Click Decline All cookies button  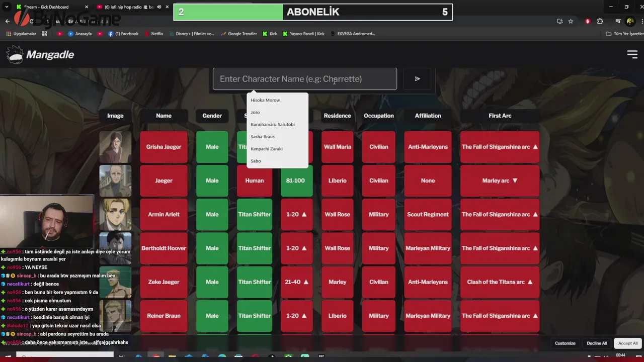click(x=597, y=343)
